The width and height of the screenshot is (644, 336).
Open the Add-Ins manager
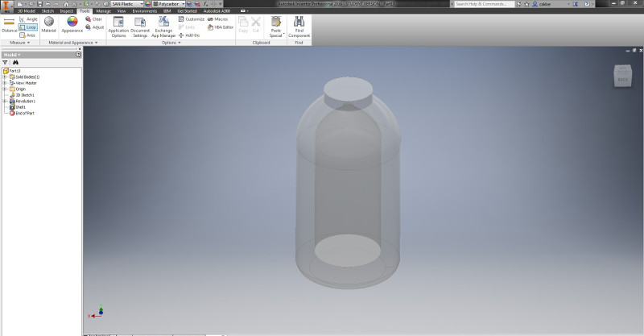(189, 35)
